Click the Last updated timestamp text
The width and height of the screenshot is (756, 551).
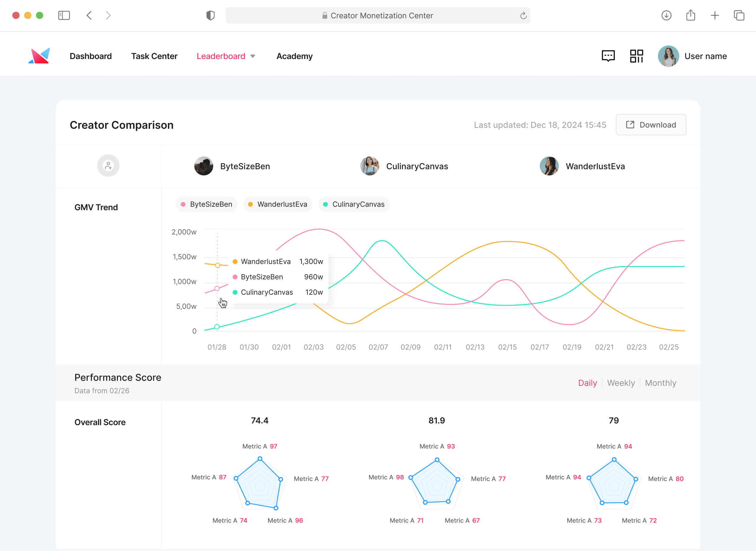coord(540,125)
